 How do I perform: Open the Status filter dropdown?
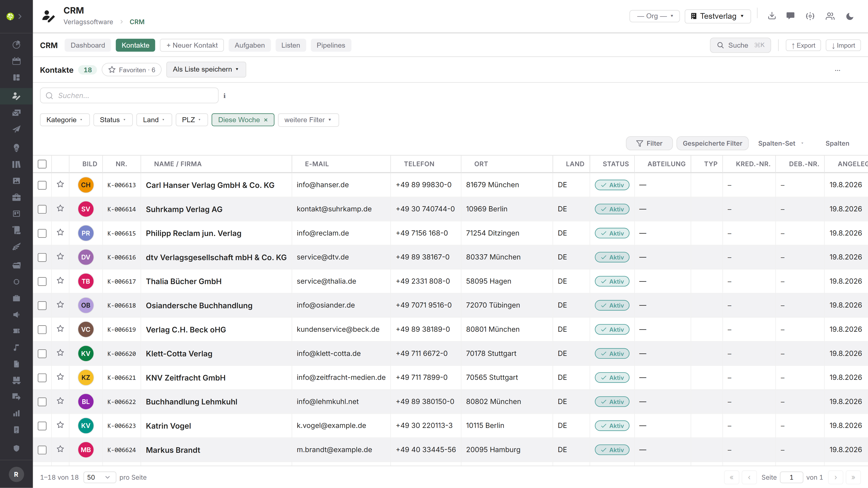click(x=113, y=120)
